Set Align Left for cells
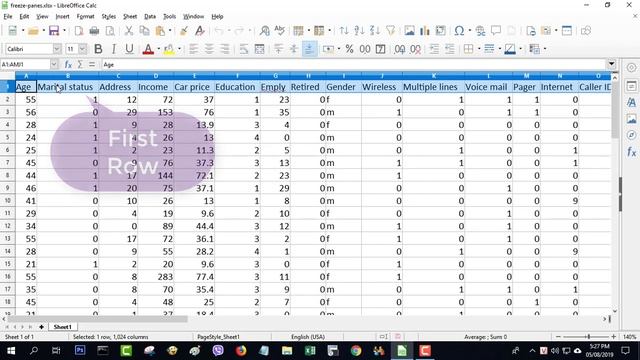The height and width of the screenshot is (360, 640). point(193,49)
